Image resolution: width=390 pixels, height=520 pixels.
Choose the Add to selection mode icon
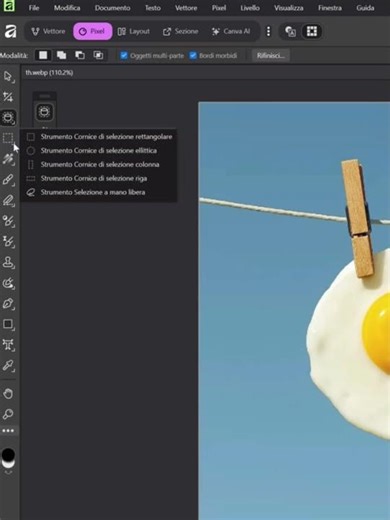coord(61,55)
